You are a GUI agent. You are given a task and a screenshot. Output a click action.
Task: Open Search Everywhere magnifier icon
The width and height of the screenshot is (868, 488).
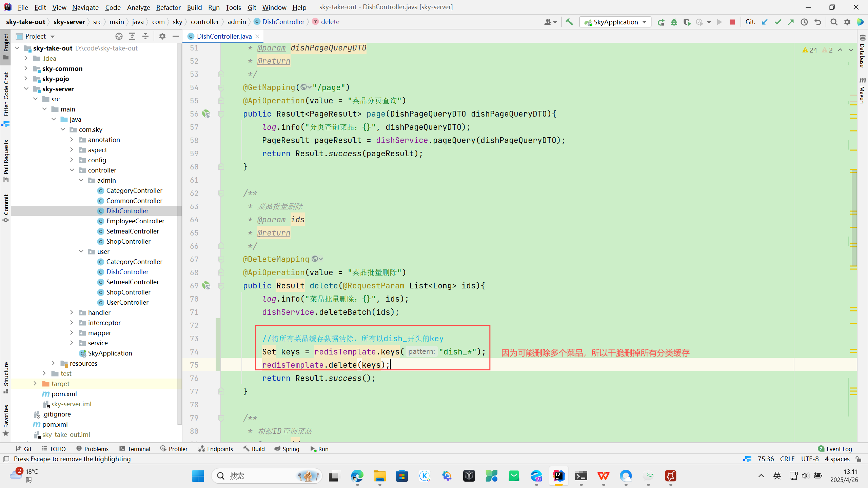click(x=834, y=22)
